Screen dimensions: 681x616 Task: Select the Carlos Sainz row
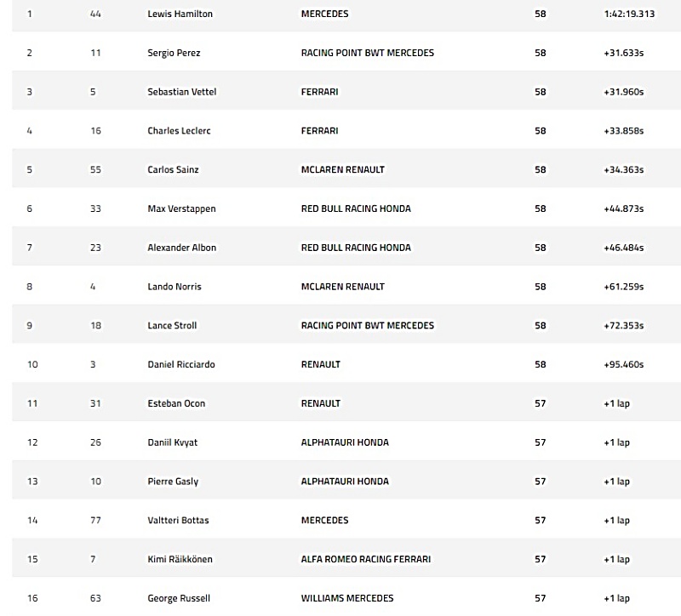click(346, 169)
